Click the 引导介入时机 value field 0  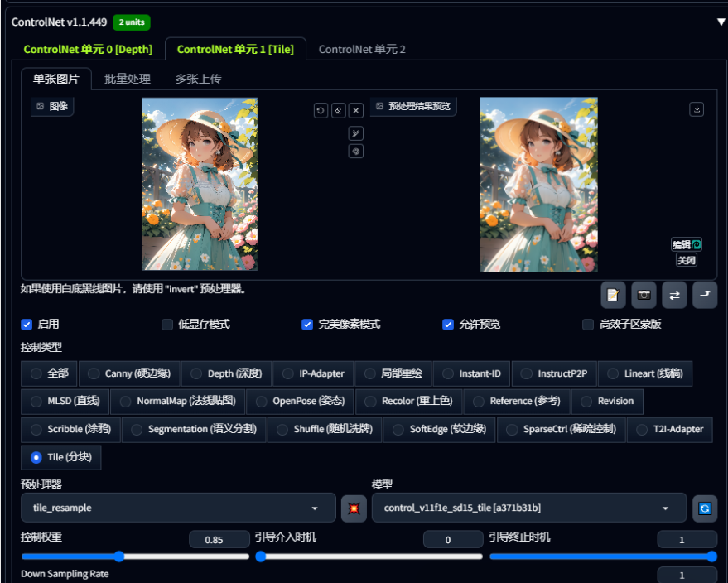(x=453, y=540)
